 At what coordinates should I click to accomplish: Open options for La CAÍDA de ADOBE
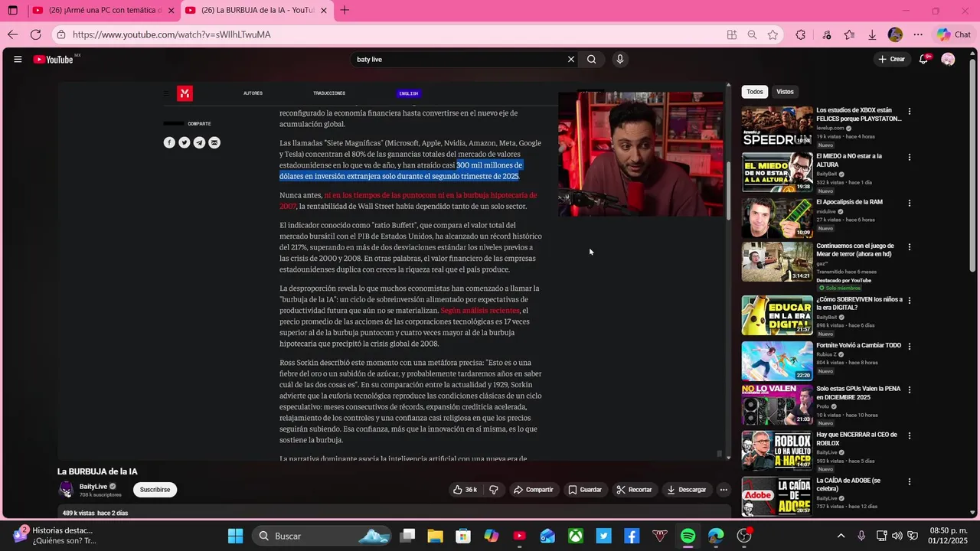pyautogui.click(x=910, y=481)
